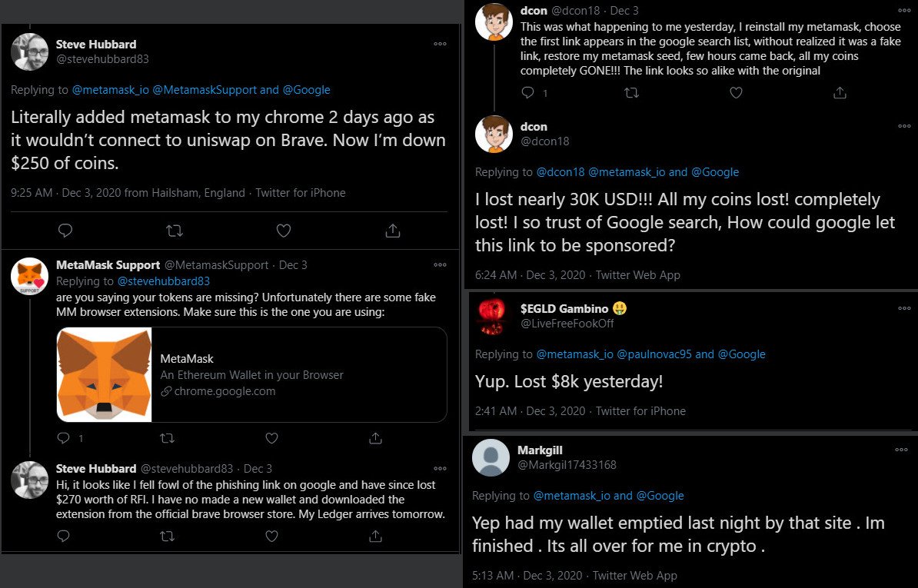Image resolution: width=918 pixels, height=588 pixels.
Task: Reply to Steve Hubbard's main tweet
Action: 65,231
